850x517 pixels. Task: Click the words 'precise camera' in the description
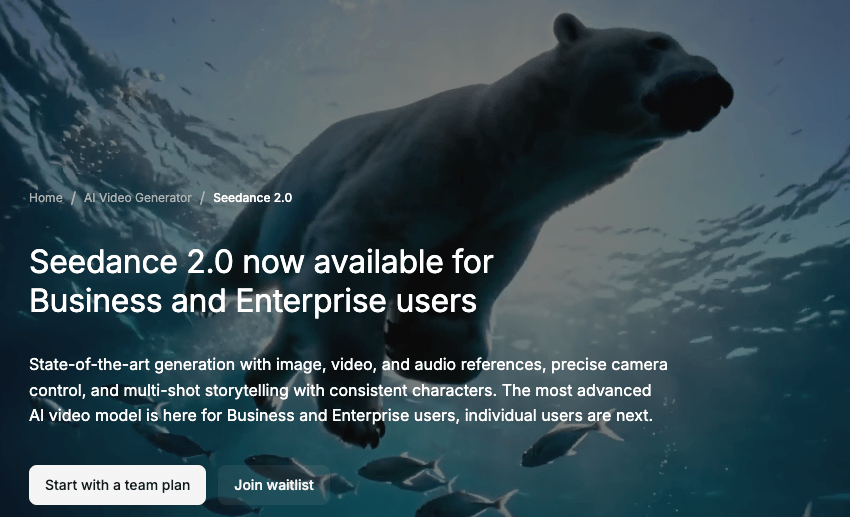(x=609, y=364)
